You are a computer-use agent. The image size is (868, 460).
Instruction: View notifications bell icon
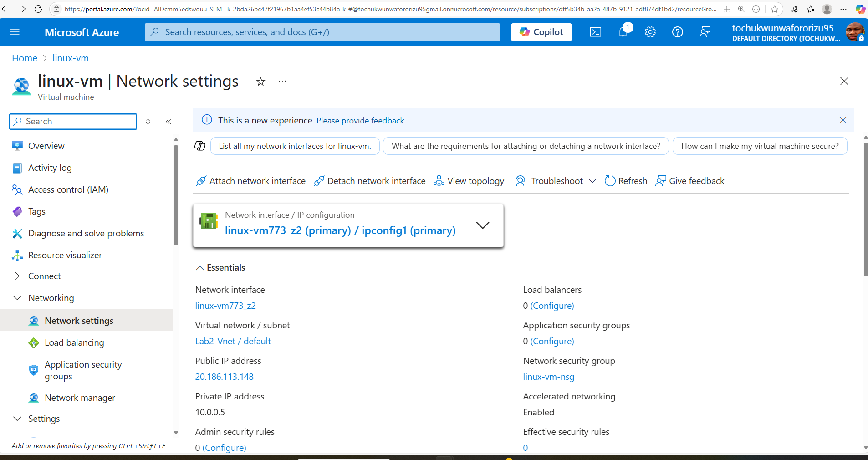pos(623,31)
